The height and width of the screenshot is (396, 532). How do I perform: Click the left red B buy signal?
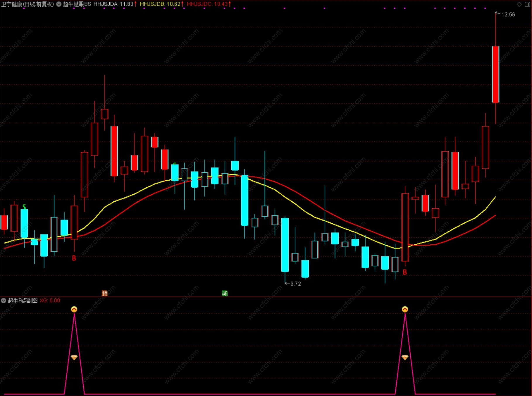point(74,258)
